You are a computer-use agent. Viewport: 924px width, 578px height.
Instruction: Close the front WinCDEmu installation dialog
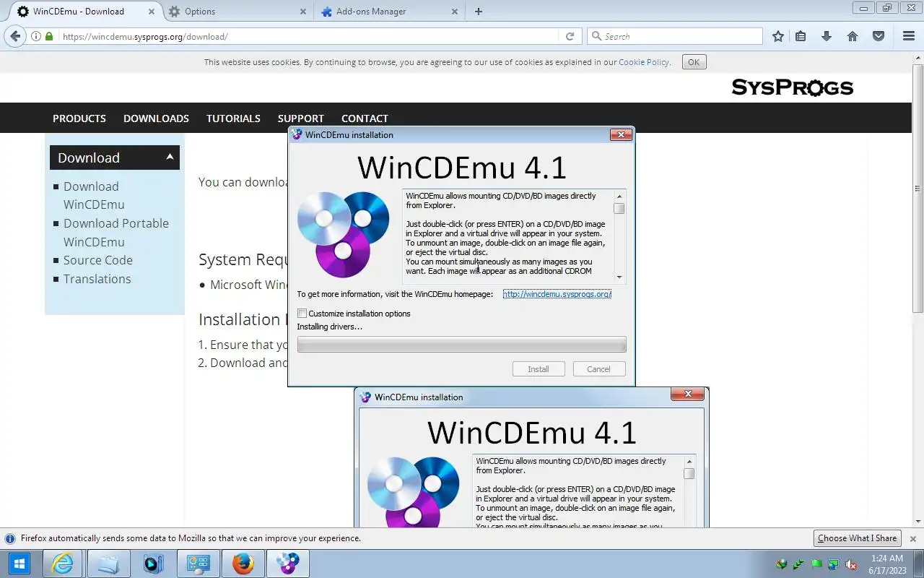621,134
